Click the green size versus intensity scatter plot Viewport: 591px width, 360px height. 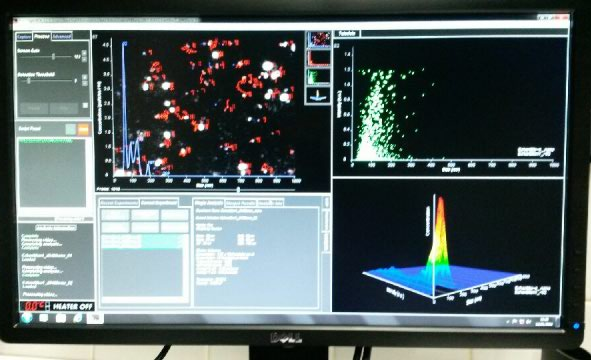450,106
